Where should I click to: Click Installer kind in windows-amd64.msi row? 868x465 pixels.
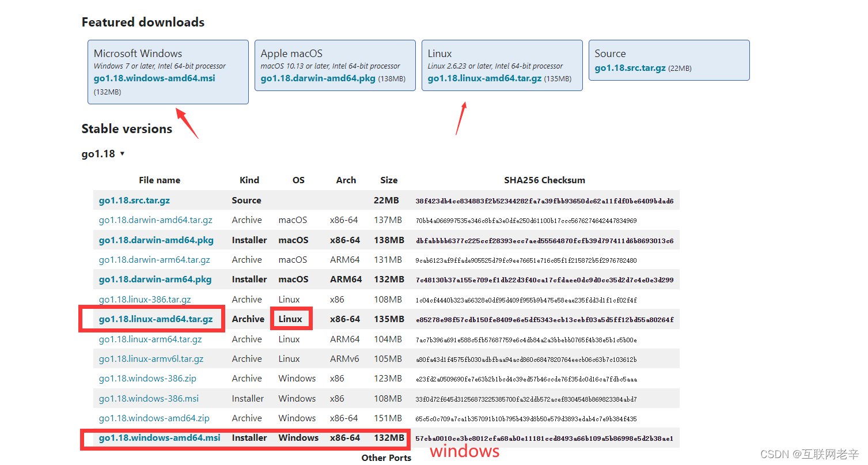pyautogui.click(x=249, y=438)
